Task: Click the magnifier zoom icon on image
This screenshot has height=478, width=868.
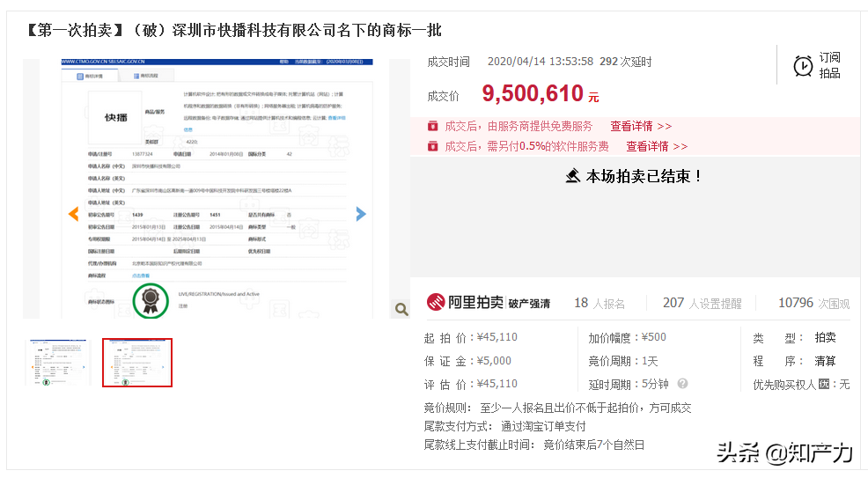Action: pyautogui.click(x=401, y=309)
